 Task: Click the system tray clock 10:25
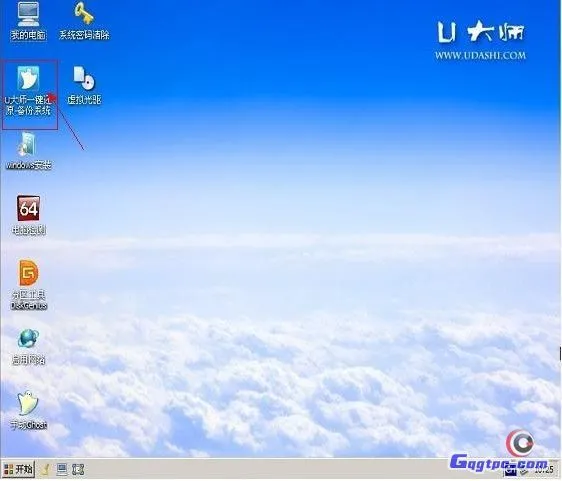pos(543,471)
